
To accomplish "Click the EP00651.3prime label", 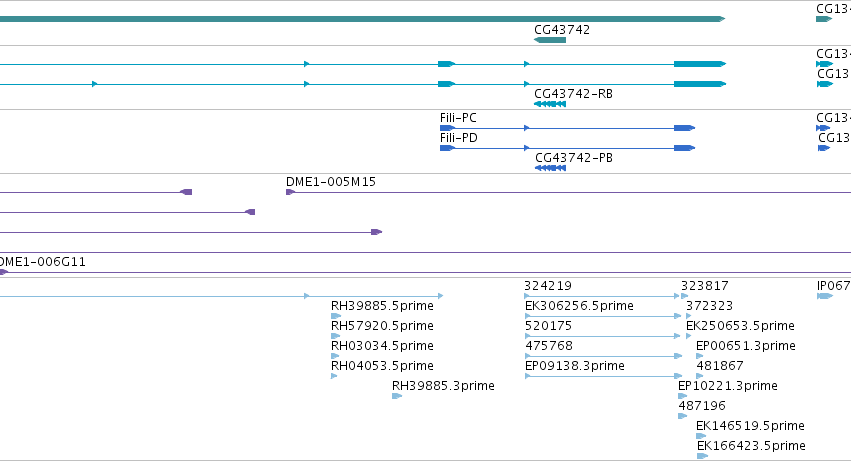I will [x=746, y=346].
